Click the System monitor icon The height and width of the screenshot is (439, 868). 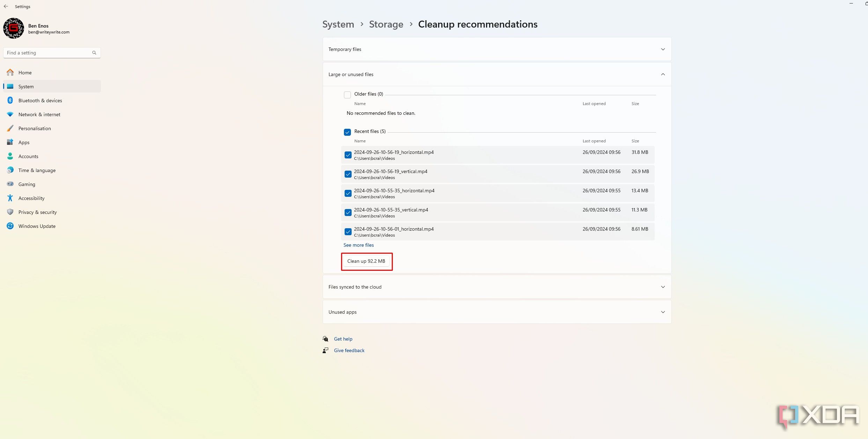[10, 86]
